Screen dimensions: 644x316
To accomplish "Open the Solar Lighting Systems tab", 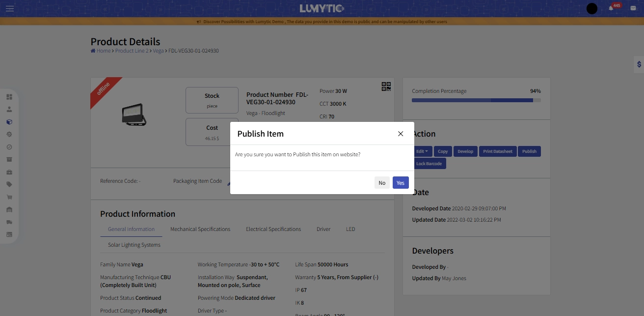I will (134, 245).
